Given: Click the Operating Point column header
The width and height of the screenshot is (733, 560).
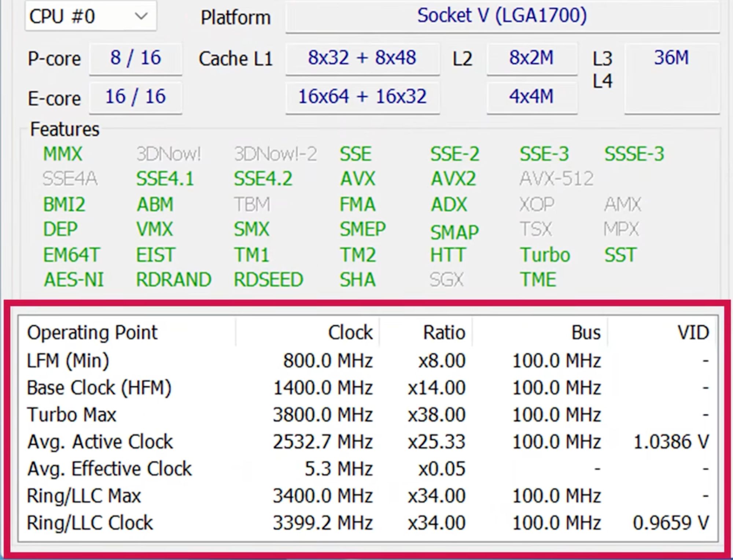Looking at the screenshot, I should click(92, 333).
